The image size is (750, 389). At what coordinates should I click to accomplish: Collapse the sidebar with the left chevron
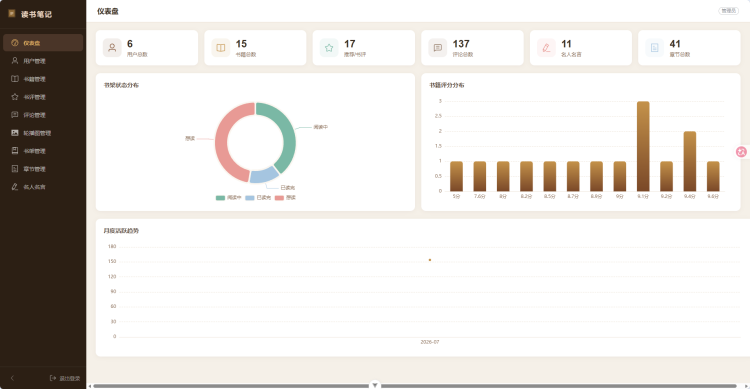click(12, 378)
